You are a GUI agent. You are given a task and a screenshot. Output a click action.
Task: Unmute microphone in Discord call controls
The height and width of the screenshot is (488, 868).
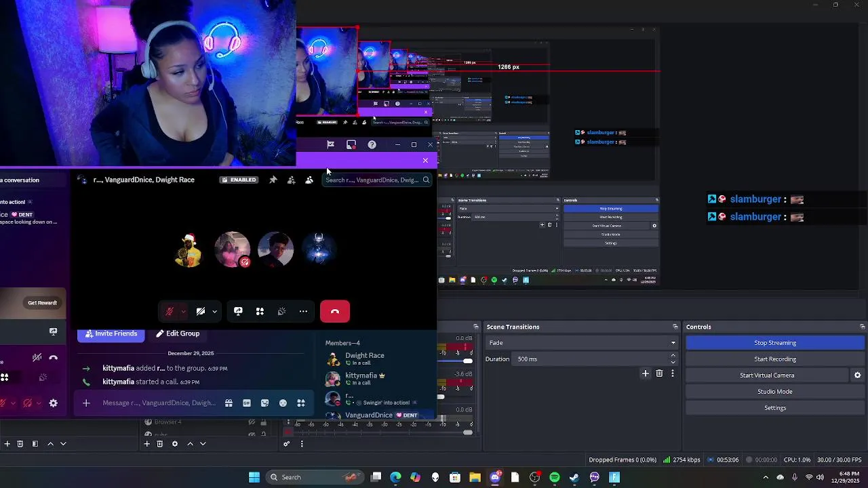click(170, 311)
